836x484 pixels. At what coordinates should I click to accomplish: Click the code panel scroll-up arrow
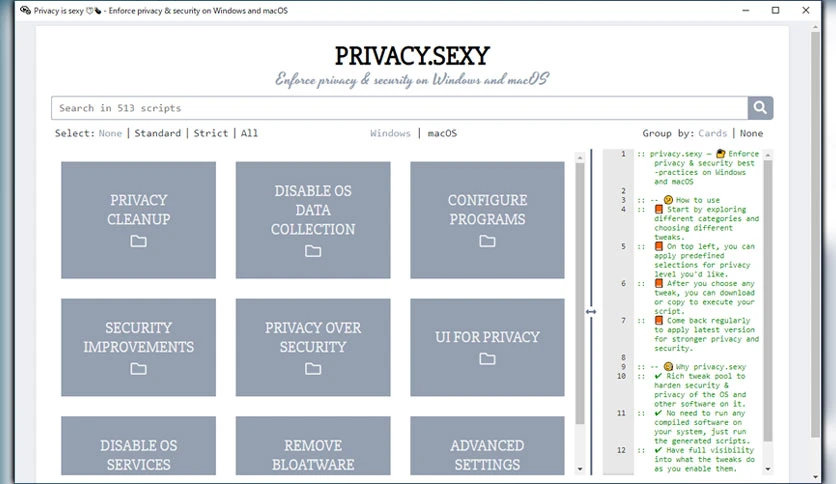pyautogui.click(x=768, y=155)
